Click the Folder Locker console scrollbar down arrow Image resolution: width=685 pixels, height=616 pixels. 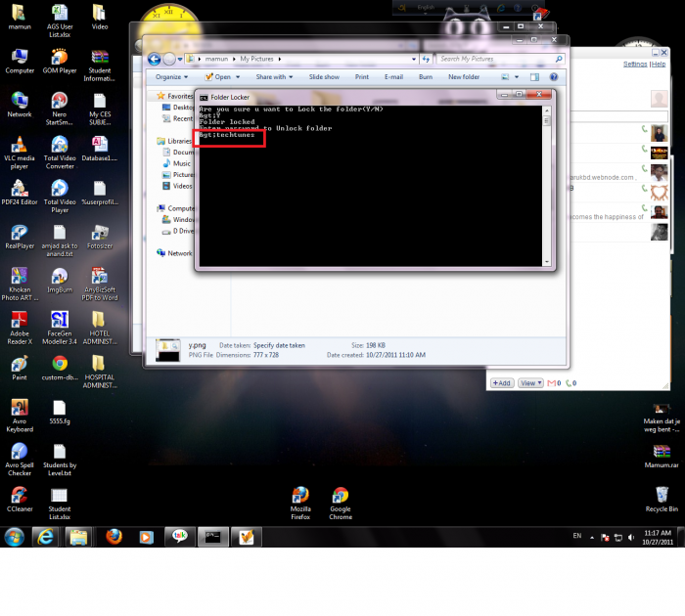click(x=546, y=262)
